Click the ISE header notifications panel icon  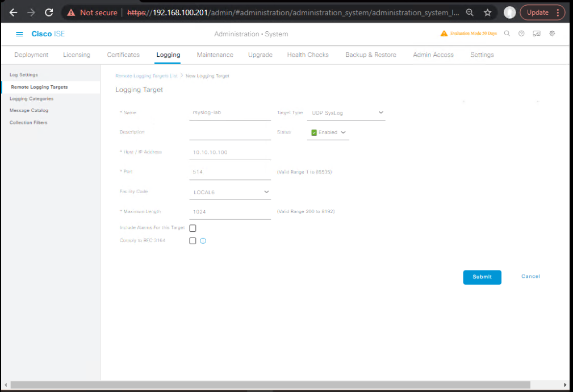(537, 34)
